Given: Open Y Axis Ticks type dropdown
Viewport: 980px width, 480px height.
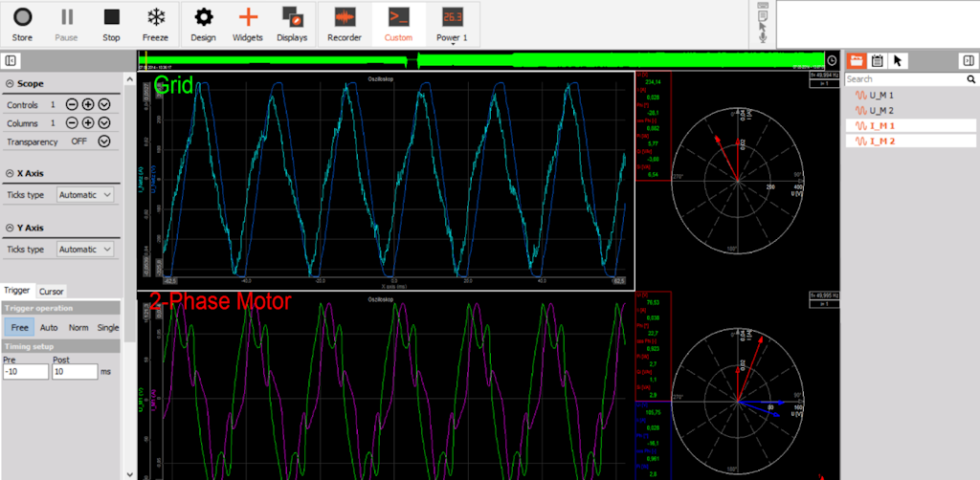Looking at the screenshot, I should (x=85, y=249).
